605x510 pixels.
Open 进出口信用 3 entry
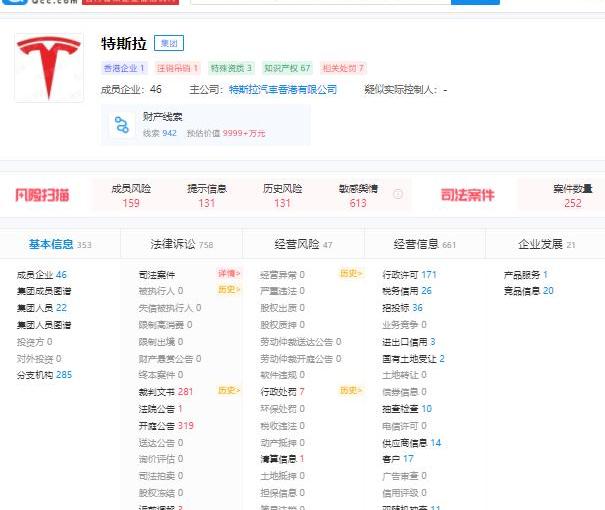(409, 342)
